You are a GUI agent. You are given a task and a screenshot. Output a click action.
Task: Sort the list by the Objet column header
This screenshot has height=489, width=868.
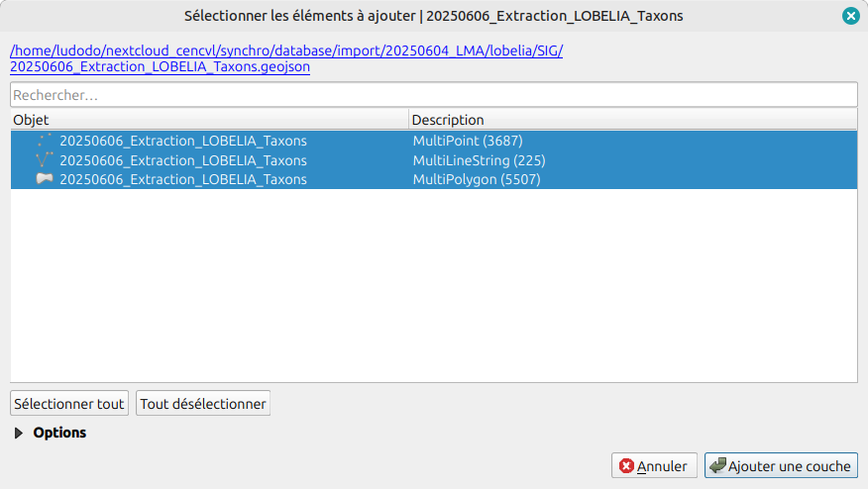click(x=208, y=120)
